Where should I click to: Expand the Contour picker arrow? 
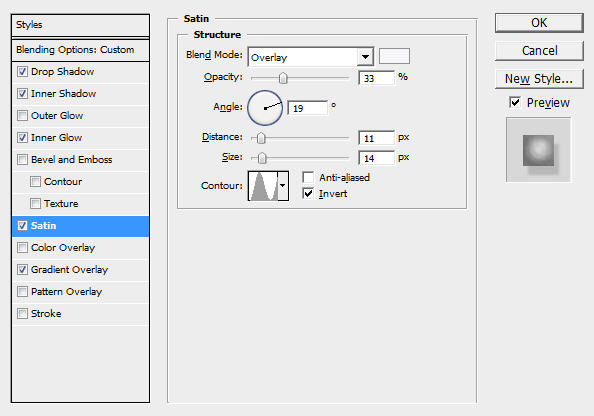click(x=283, y=186)
